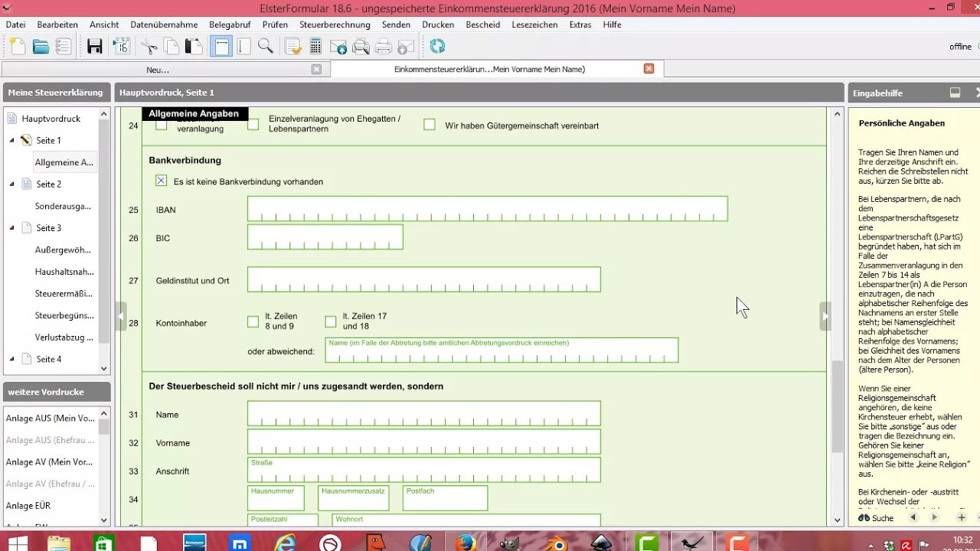Click the send envelope icon
The image size is (980, 551).
pos(338,47)
